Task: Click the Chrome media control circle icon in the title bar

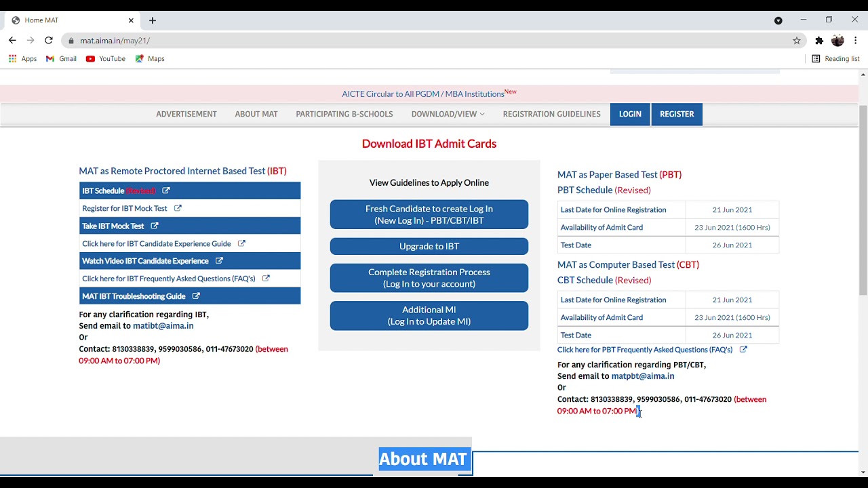Action: tap(778, 20)
